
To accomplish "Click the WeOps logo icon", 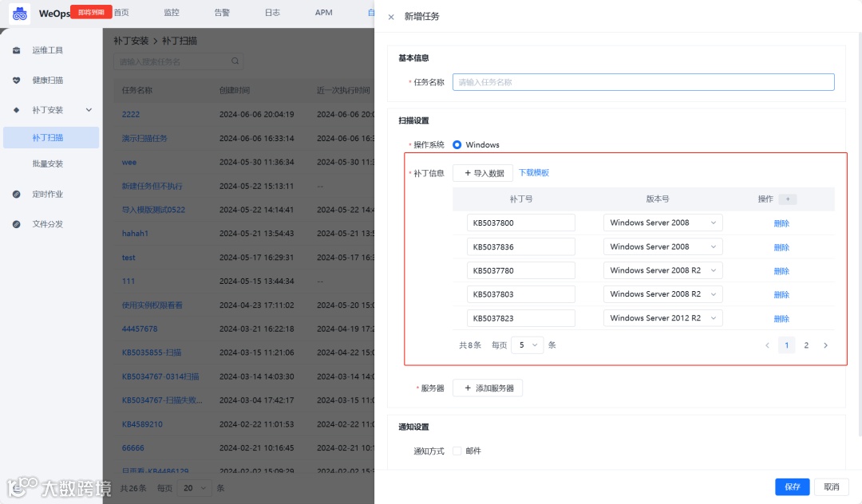I will pyautogui.click(x=20, y=14).
